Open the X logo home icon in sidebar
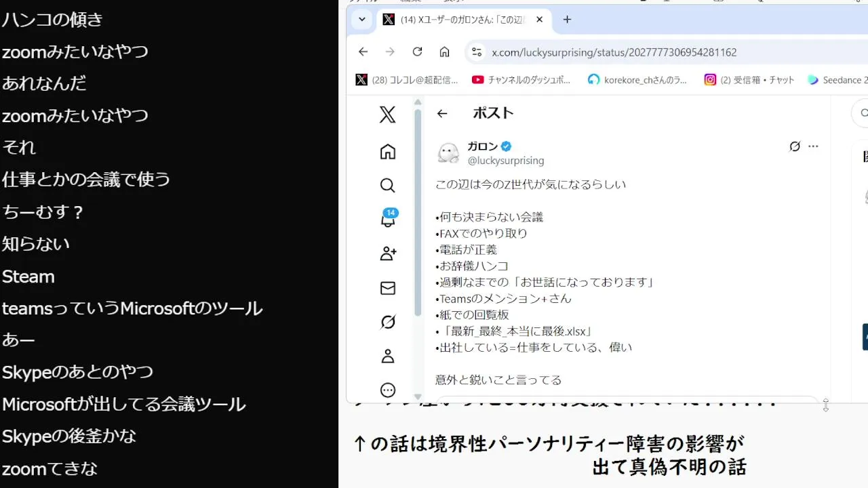Viewport: 868px width, 488px height. pyautogui.click(x=387, y=115)
